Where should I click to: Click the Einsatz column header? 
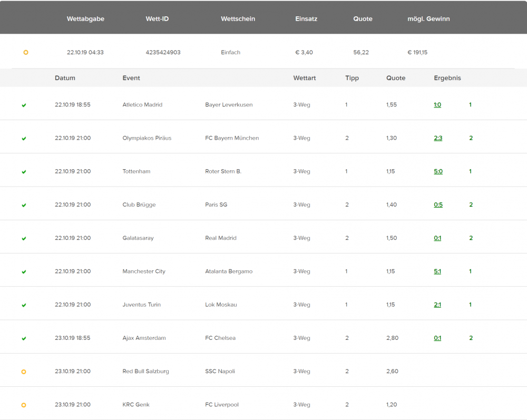[306, 19]
